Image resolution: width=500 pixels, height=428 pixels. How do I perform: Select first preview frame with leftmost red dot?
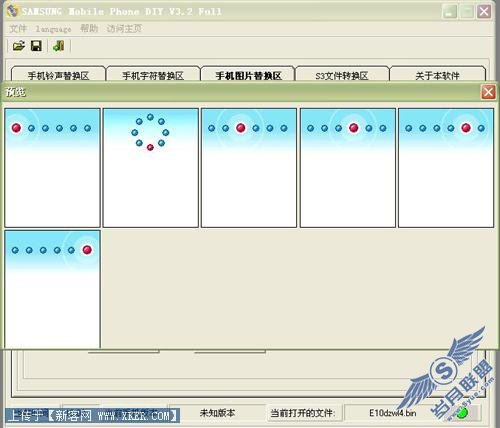coord(52,168)
